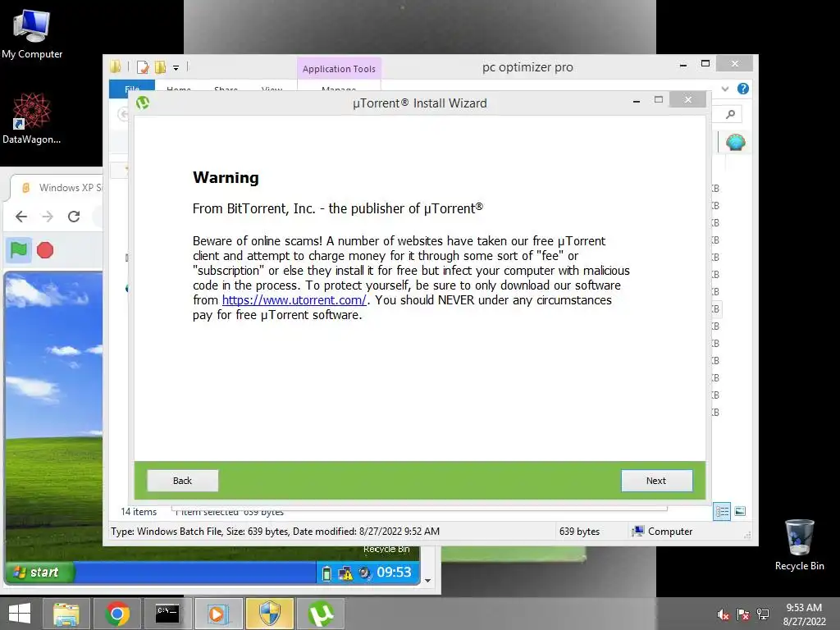Click the search magnifier icon in Explorer
Image resolution: width=840 pixels, height=630 pixels.
click(x=730, y=114)
